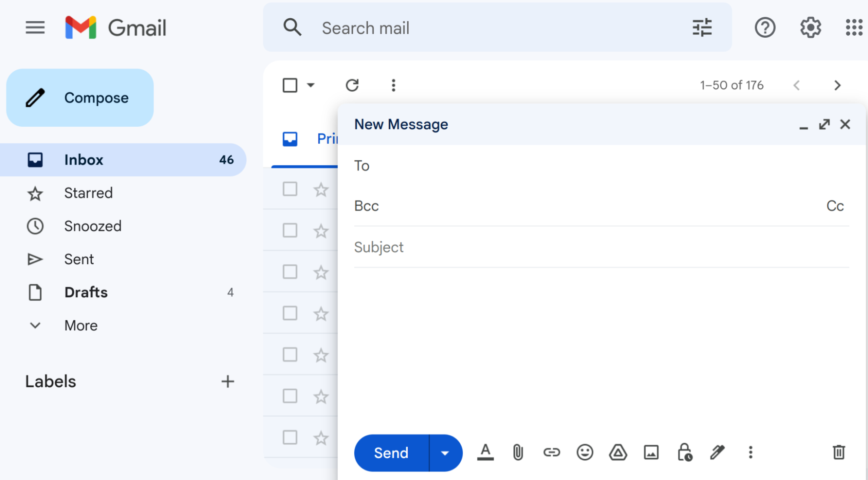Insert link in the message

pyautogui.click(x=551, y=453)
